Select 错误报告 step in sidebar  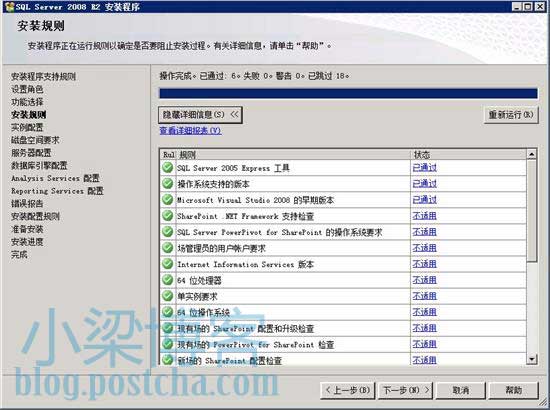pos(27,203)
